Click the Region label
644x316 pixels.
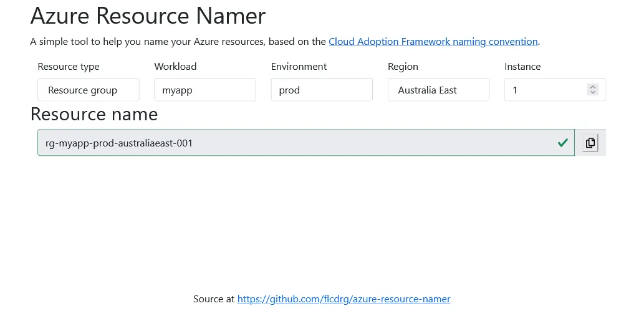403,67
